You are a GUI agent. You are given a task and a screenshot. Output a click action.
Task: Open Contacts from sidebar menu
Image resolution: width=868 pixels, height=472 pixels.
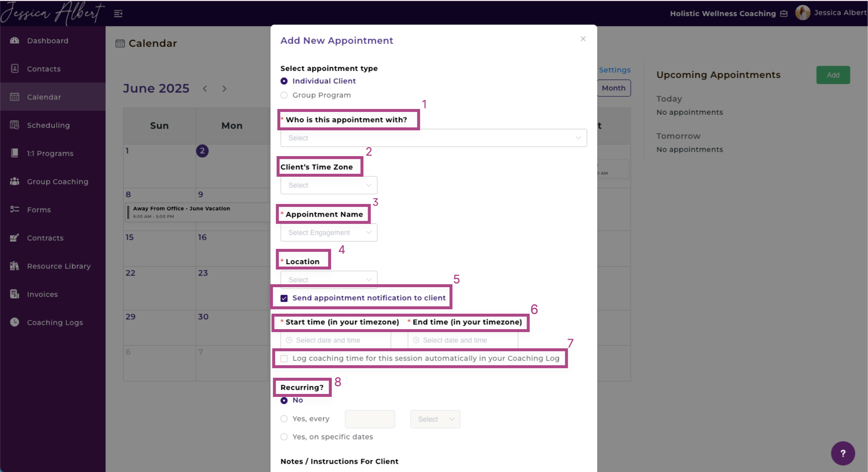pyautogui.click(x=53, y=68)
